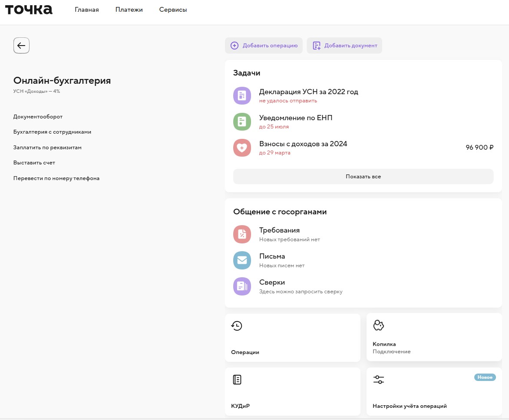This screenshot has width=509, height=420.
Task: Open the Документооборот sidebar link
Action: click(38, 117)
